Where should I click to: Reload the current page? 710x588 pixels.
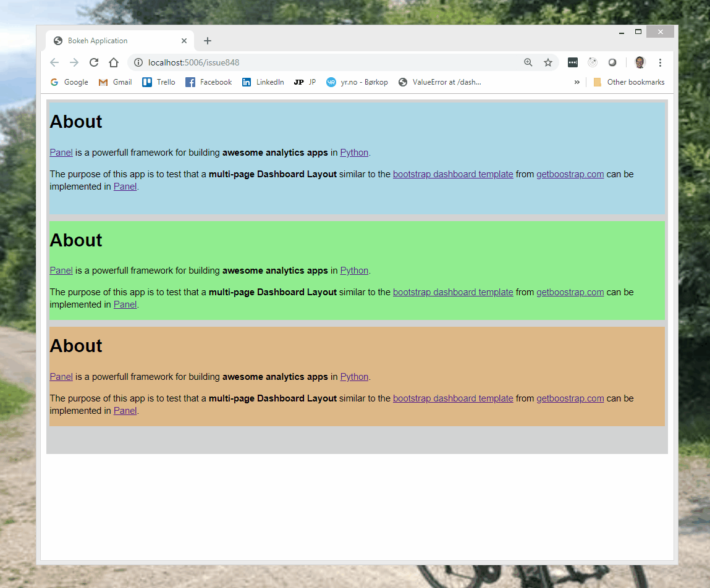pyautogui.click(x=94, y=62)
